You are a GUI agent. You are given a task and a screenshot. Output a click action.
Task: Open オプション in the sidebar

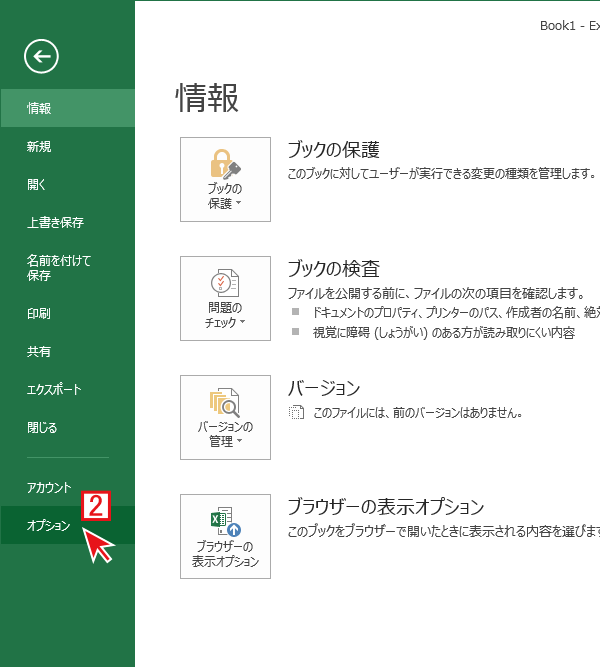tap(68, 525)
